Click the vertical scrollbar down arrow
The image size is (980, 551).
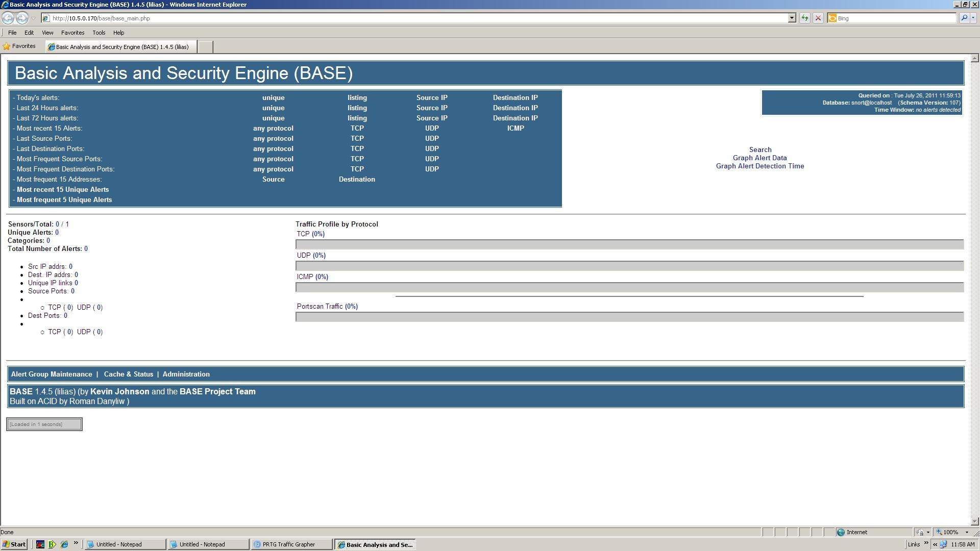point(974,521)
